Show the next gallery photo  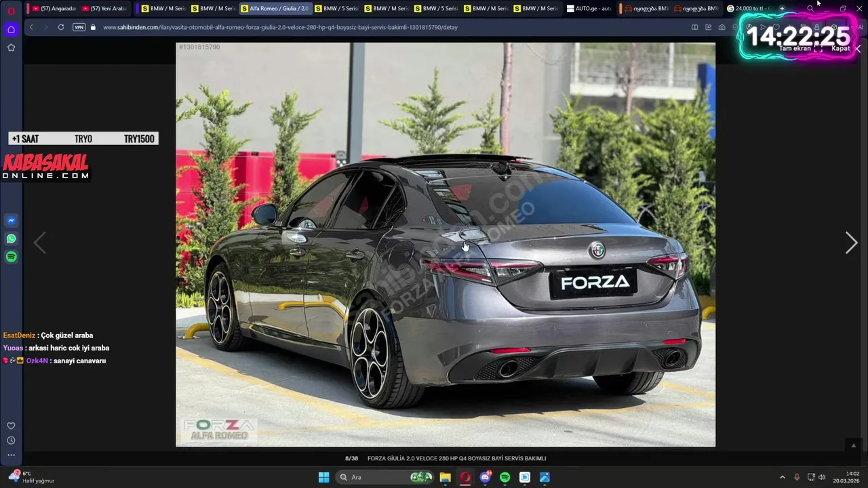pos(851,243)
